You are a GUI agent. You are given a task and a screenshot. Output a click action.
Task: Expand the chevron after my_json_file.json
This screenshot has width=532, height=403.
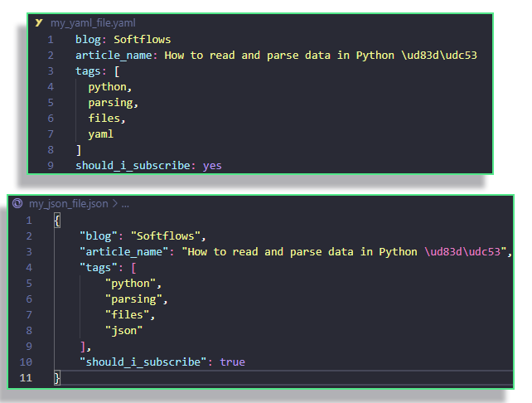coord(114,203)
